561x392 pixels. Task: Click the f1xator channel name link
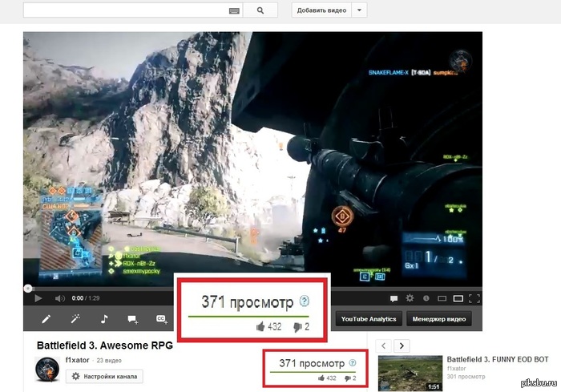coord(77,360)
